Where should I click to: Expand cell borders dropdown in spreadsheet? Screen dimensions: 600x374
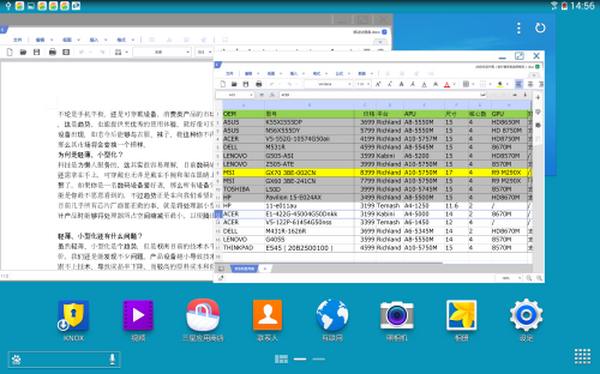[489, 84]
